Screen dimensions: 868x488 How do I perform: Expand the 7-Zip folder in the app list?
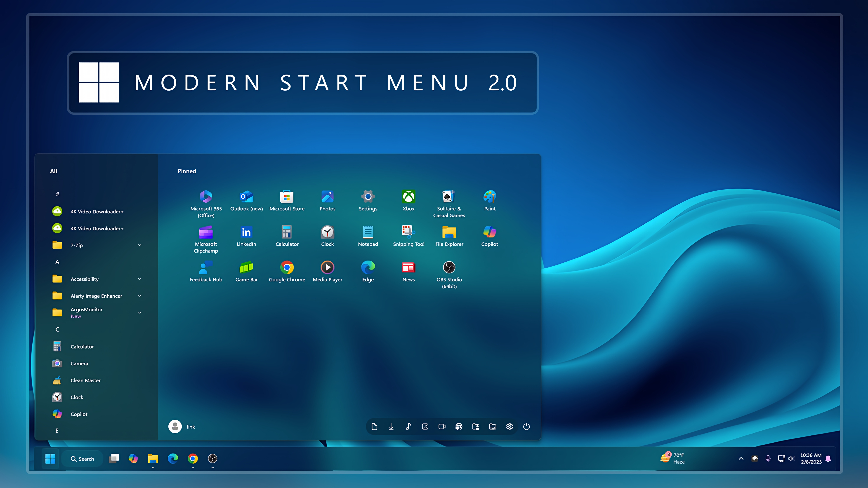[139, 245]
